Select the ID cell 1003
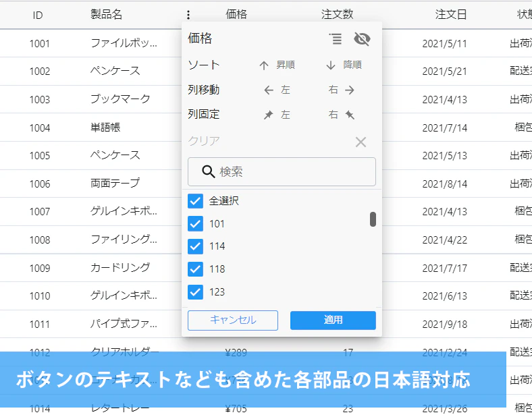Viewport: 532px width, 419px height. tap(40, 100)
